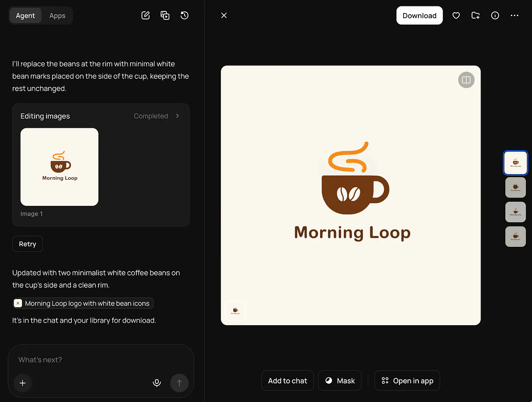Open the more options ellipsis menu

[514, 16]
